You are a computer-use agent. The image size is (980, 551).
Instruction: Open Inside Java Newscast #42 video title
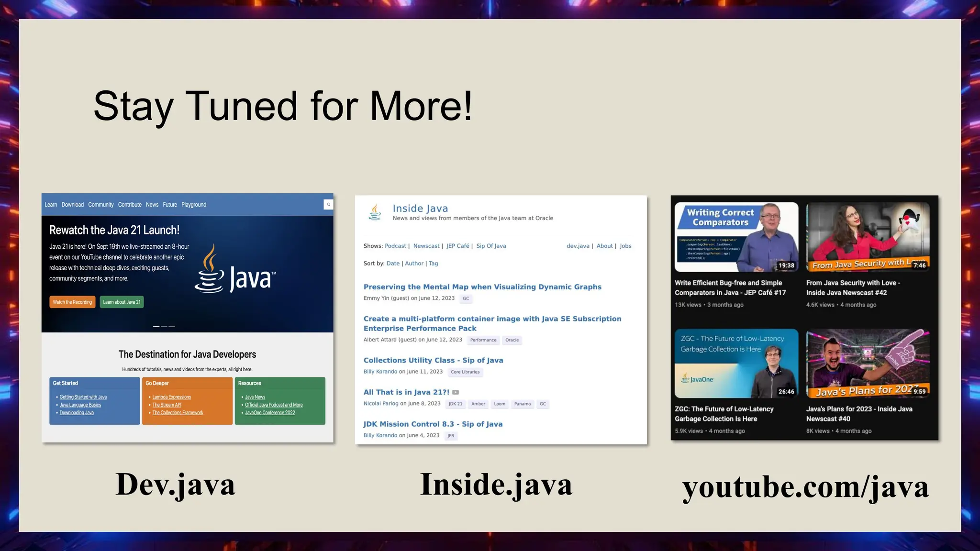point(853,288)
